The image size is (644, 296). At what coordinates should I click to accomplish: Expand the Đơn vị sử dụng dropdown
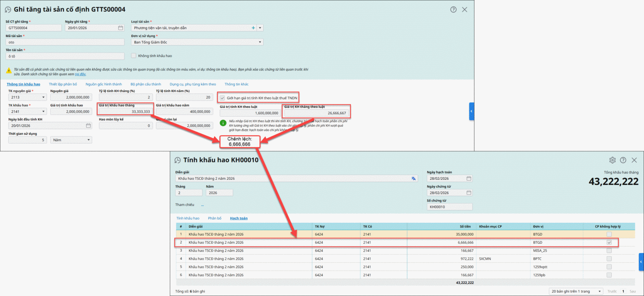260,42
